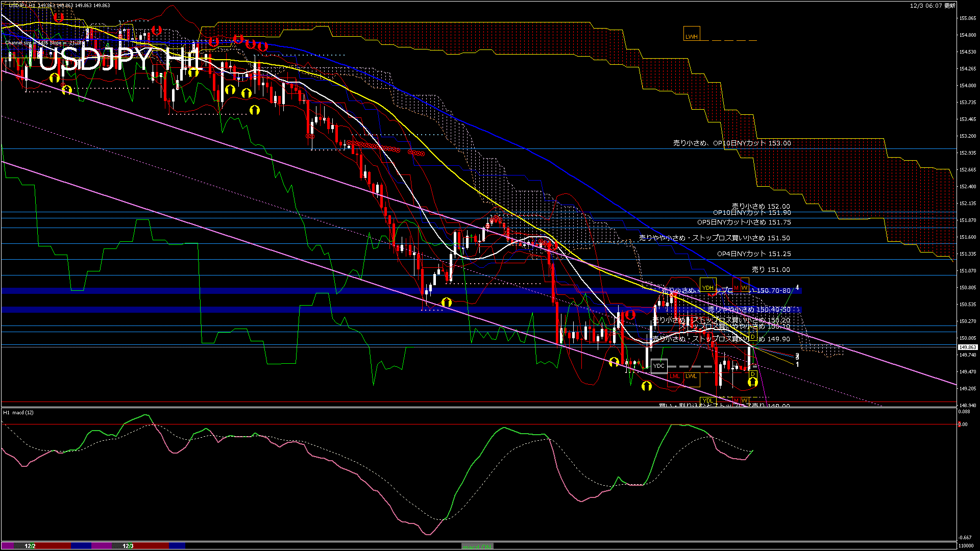The image size is (980, 551).
Task: Select the white YDC label box
Action: pyautogui.click(x=659, y=366)
